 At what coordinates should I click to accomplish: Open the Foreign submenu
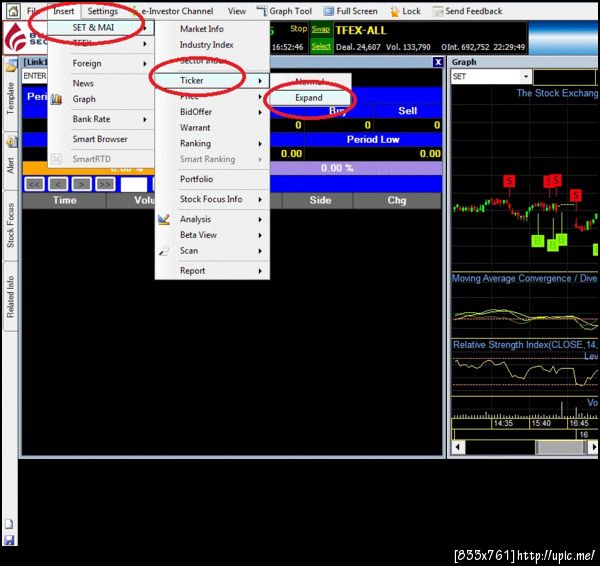click(101, 63)
